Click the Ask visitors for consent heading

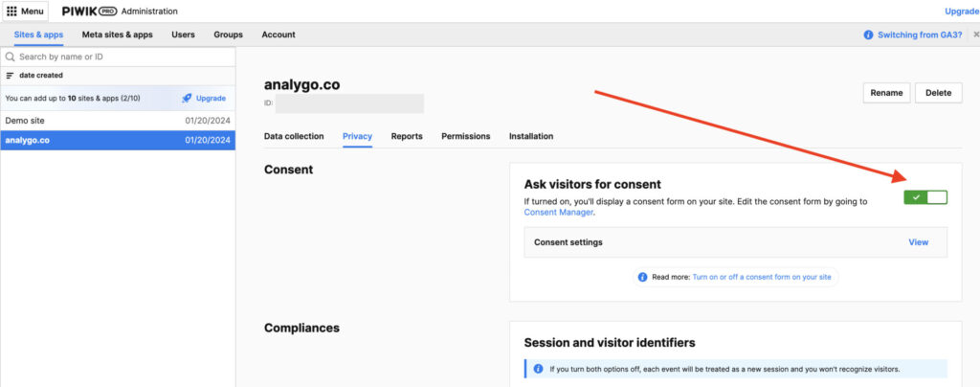tap(592, 185)
